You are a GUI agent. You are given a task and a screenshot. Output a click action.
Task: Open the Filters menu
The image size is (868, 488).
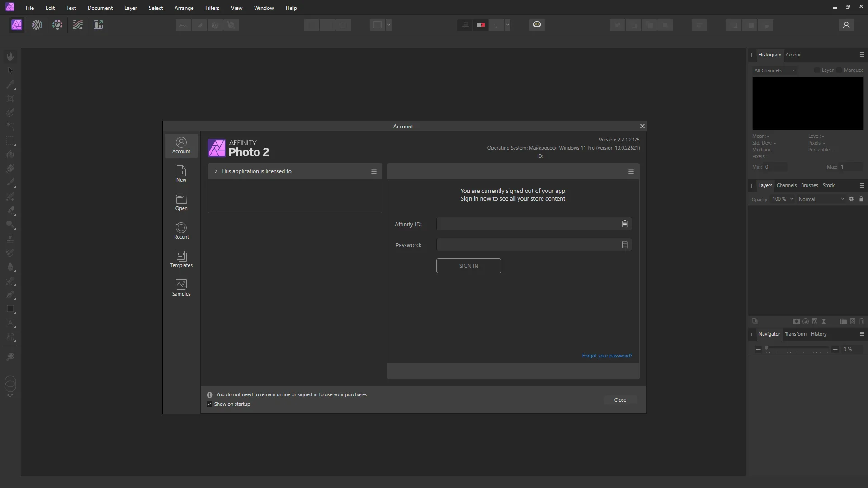(x=212, y=8)
